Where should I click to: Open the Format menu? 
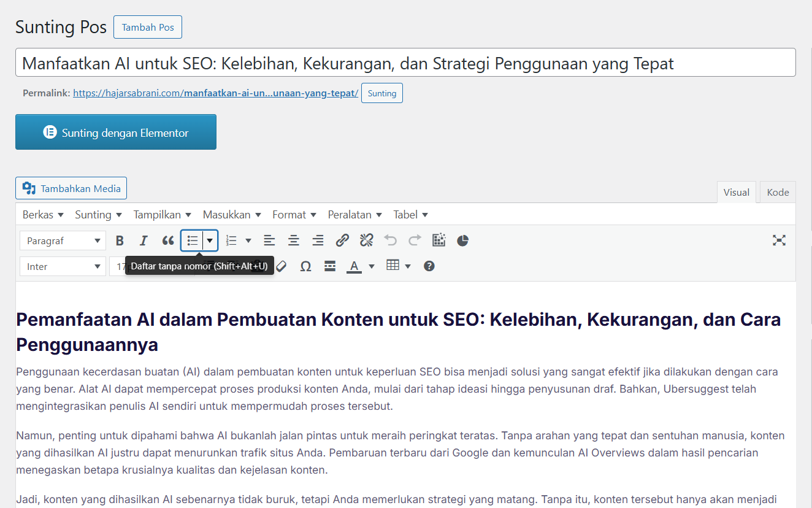point(294,215)
